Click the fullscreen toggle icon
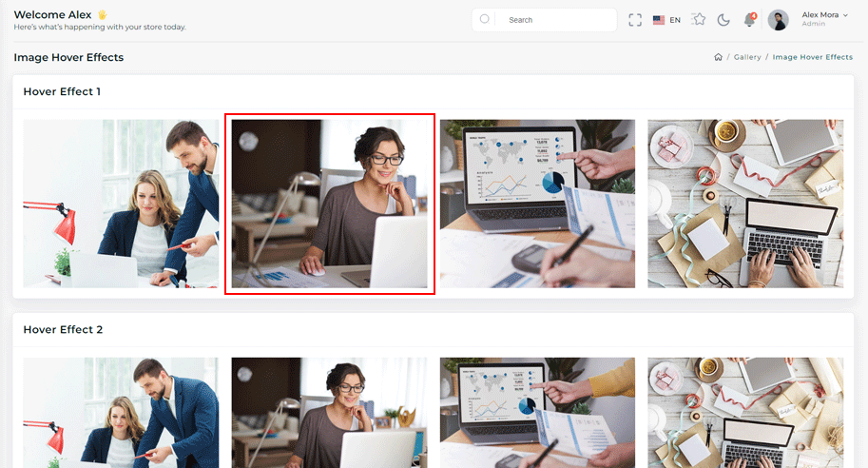 click(x=635, y=20)
